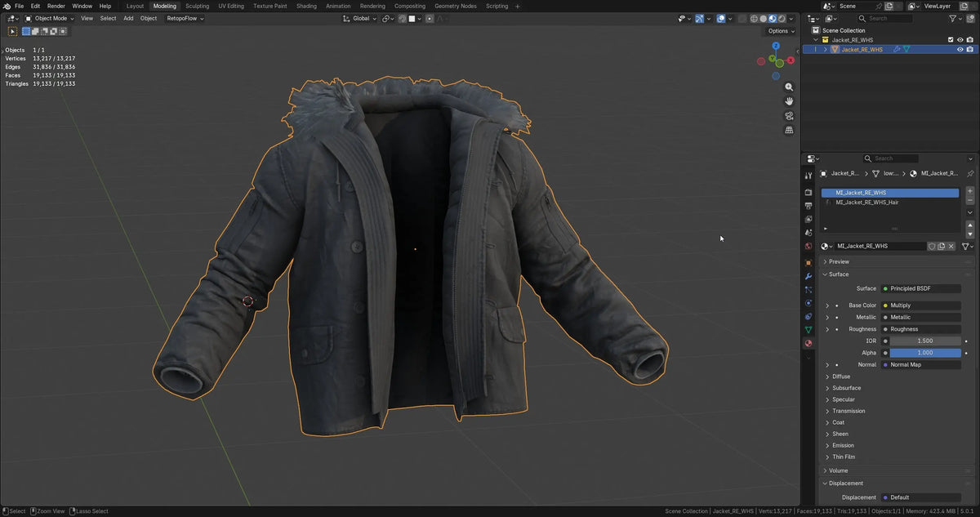
Task: Pin the properties editor context
Action: (x=970, y=173)
